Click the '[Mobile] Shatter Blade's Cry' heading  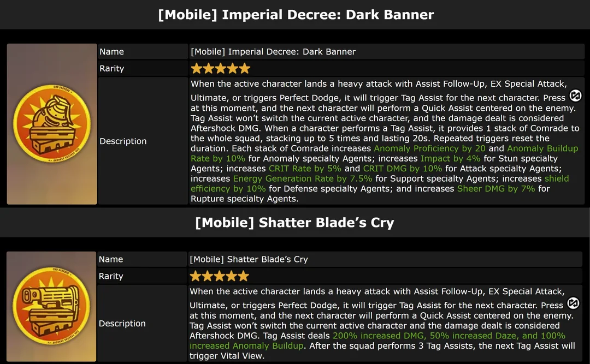(294, 223)
